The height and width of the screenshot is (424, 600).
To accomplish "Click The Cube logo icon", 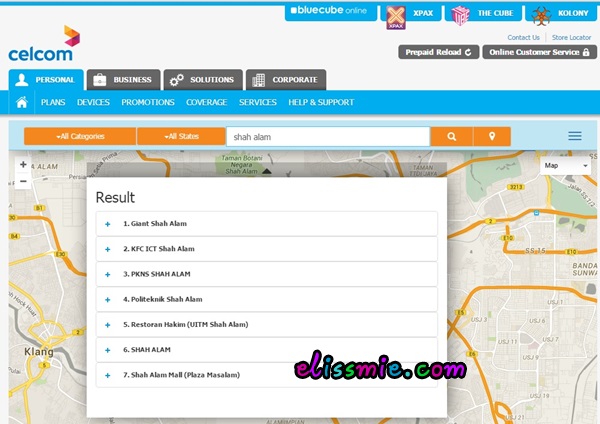I will point(460,15).
